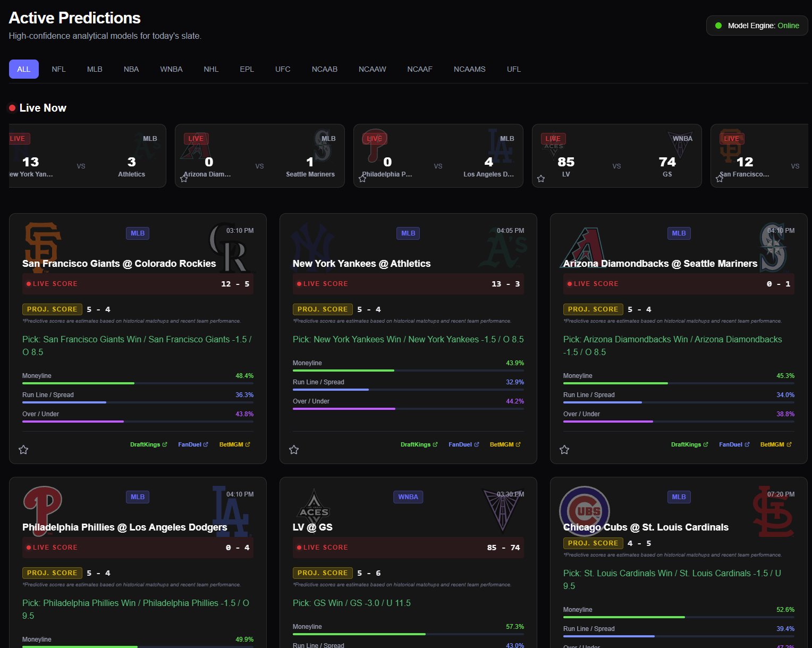The width and height of the screenshot is (812, 648).
Task: Open BetMGM link on Diamondbacks @ Mariners card
Action: [776, 444]
